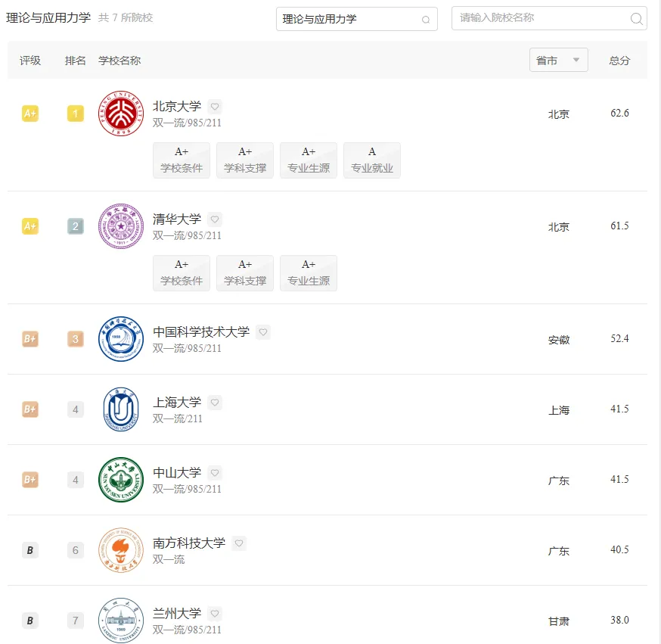Click the Peking University logo

point(120,114)
